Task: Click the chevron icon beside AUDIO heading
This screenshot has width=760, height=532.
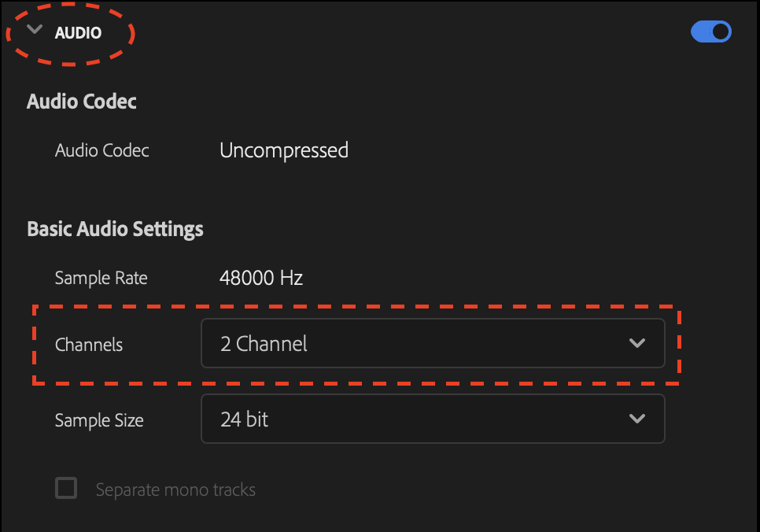Action: [x=33, y=28]
